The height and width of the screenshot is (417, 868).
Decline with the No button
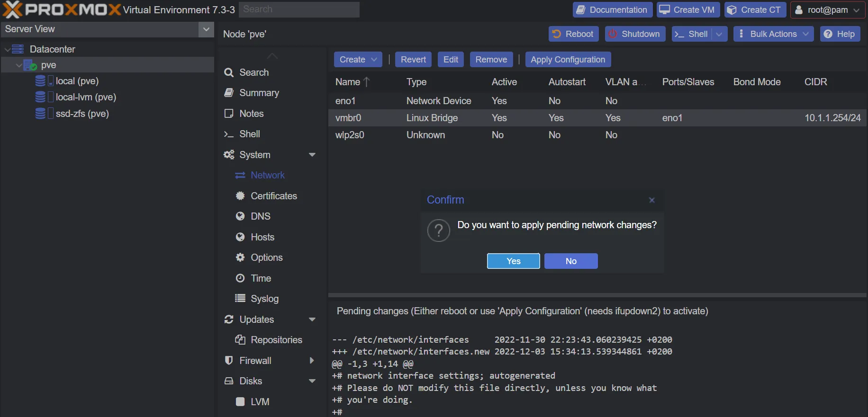571,261
